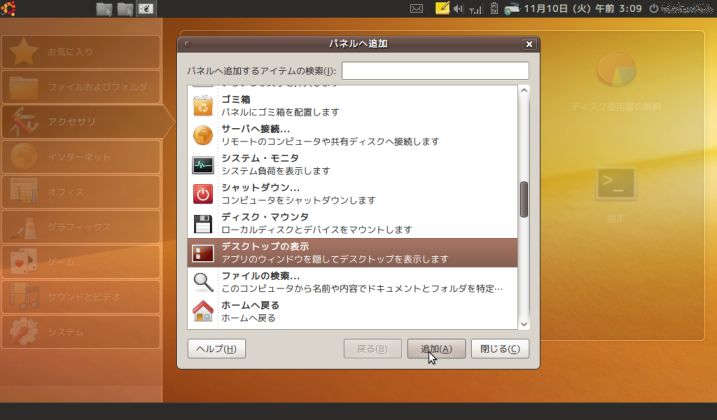Viewport: 717px width, 420px height.
Task: Open the ファイルおよびフォルダ category
Action: click(81, 86)
